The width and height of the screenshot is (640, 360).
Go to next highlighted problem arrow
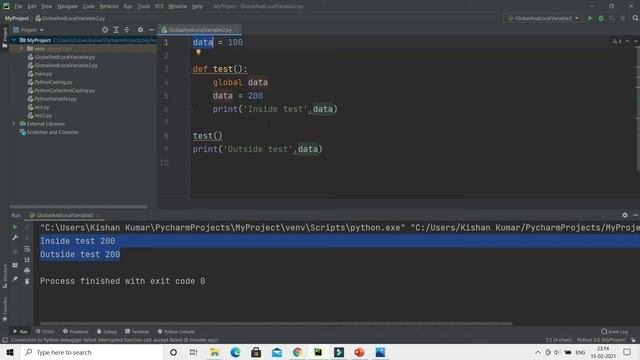(636, 41)
